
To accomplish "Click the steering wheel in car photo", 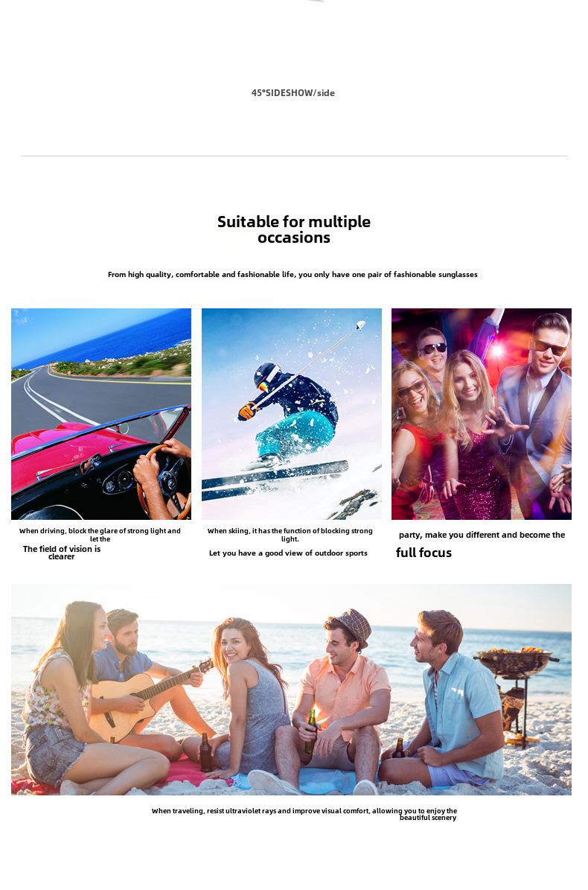I will 165,481.
